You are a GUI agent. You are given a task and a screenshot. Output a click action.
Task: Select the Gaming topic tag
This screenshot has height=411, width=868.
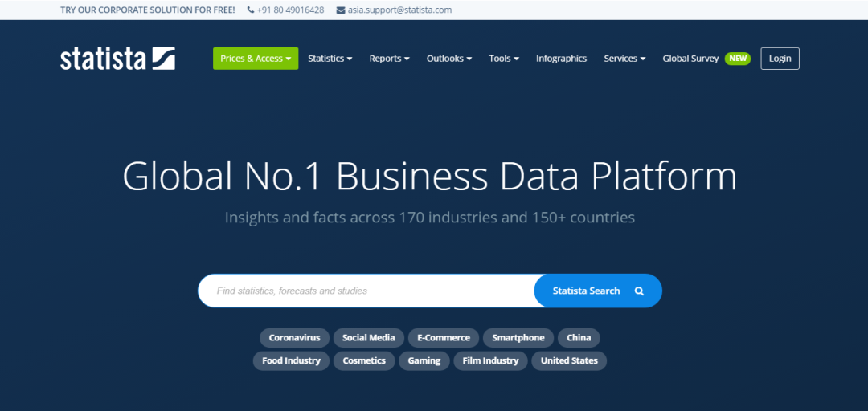[424, 360]
